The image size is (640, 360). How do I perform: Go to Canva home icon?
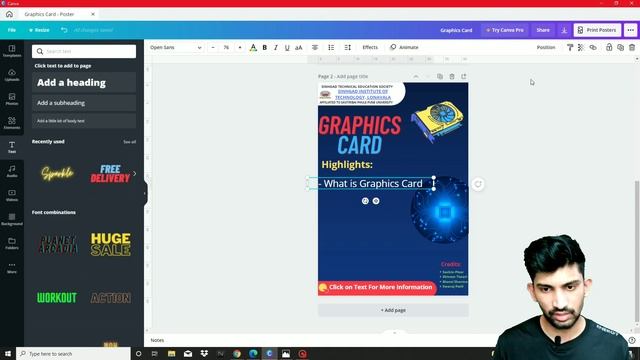(x=9, y=14)
